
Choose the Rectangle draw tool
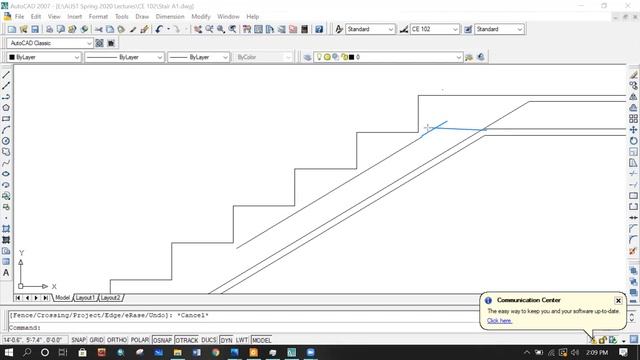(6, 119)
